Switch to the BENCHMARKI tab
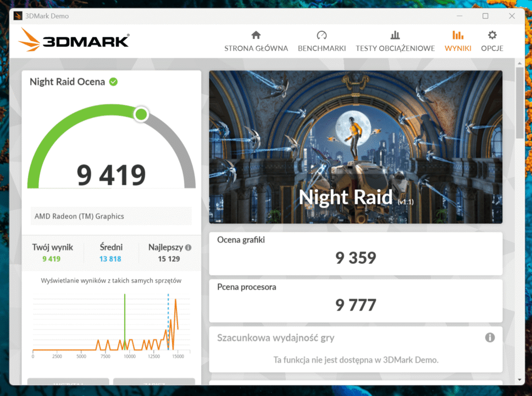 (x=322, y=48)
